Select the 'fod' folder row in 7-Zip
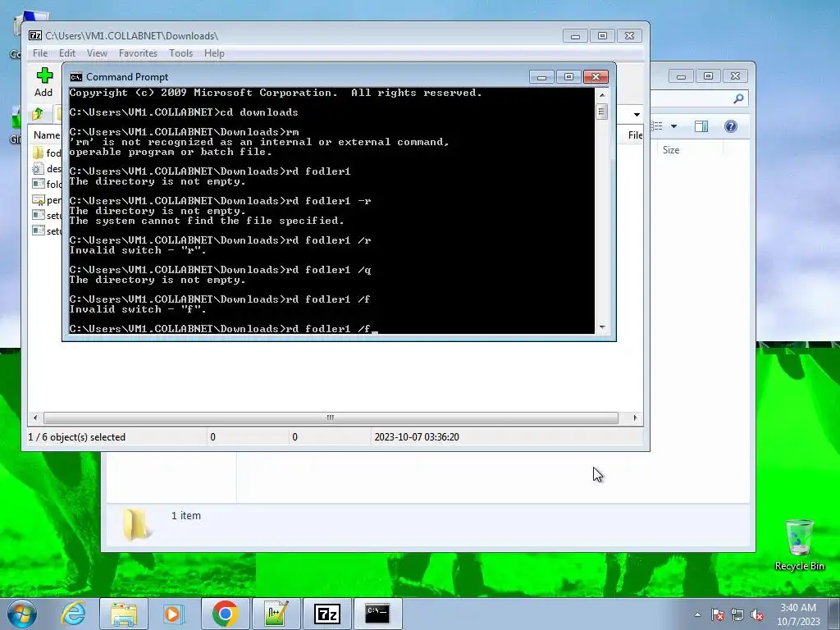Image resolution: width=840 pixels, height=630 pixels. coord(47,153)
